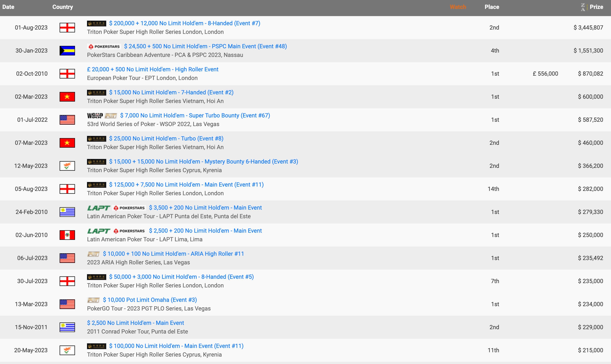This screenshot has width=611, height=364.
Task: Open $2,500 No Limit Hold'em Conrad Main Event link
Action: tap(135, 323)
